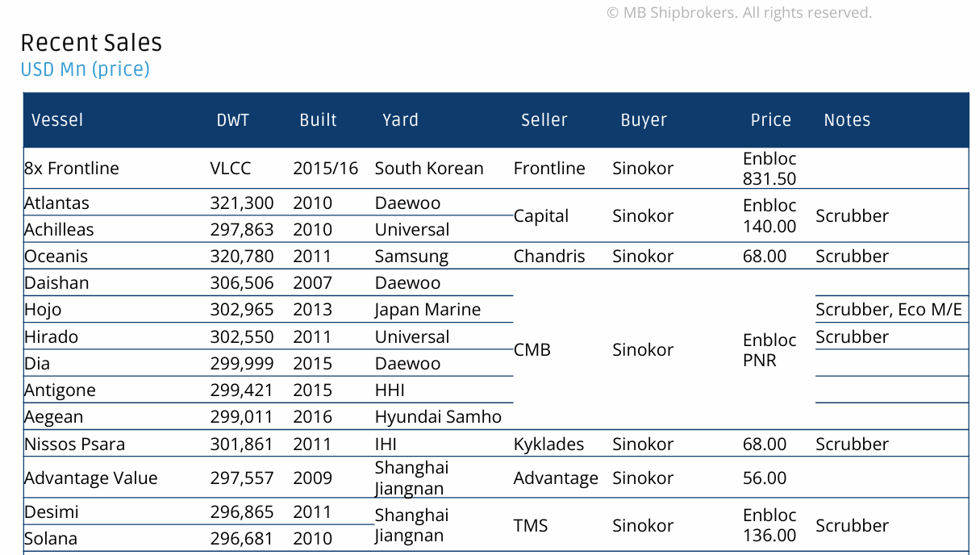Click the Buyer column header

(x=644, y=120)
